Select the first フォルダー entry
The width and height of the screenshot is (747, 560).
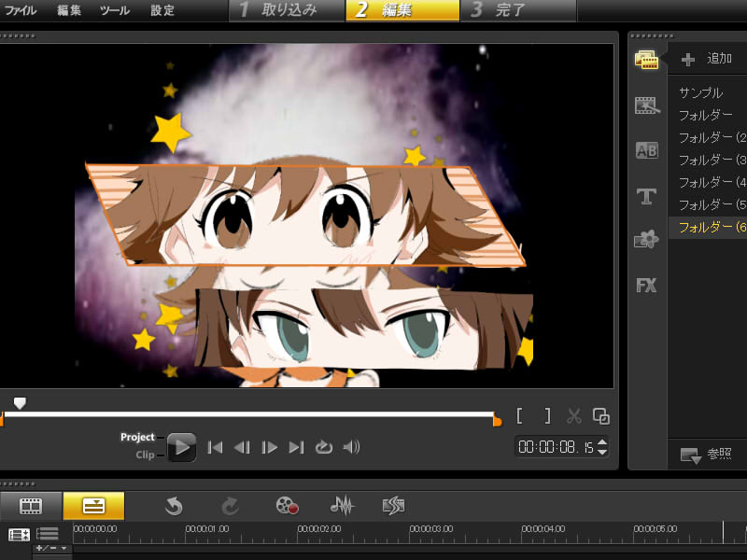click(706, 115)
